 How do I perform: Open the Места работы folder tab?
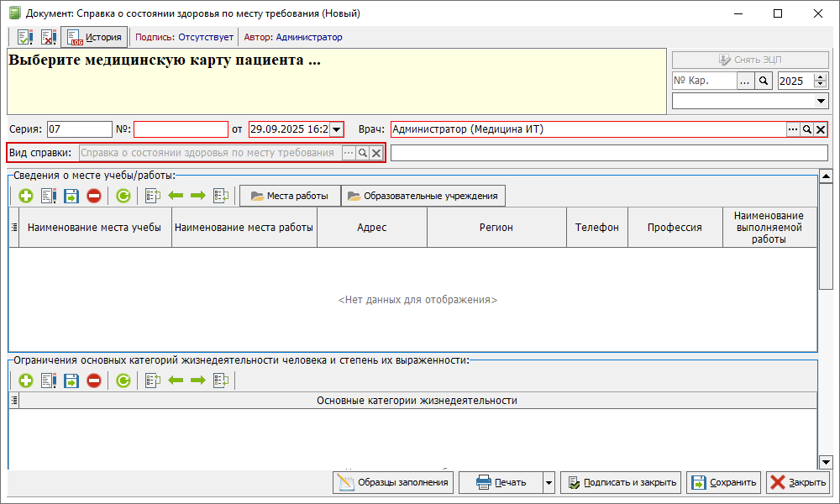290,196
